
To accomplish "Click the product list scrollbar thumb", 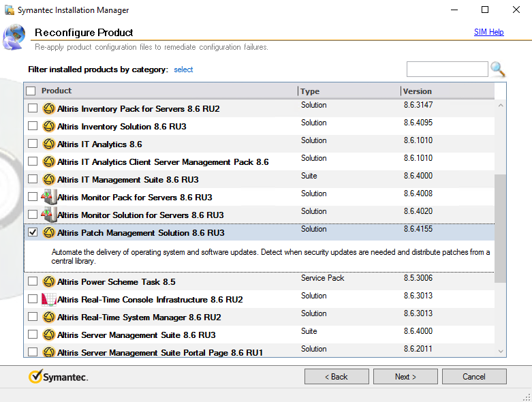I will pyautogui.click(x=501, y=228).
